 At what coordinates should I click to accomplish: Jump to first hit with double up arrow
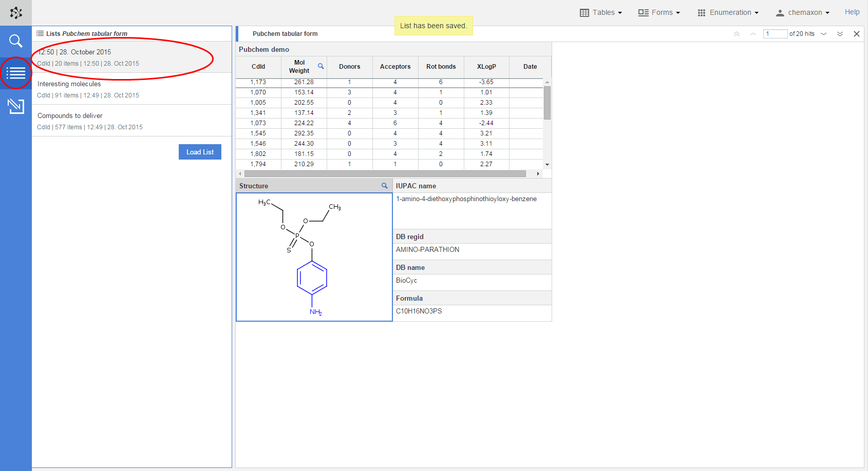(737, 34)
